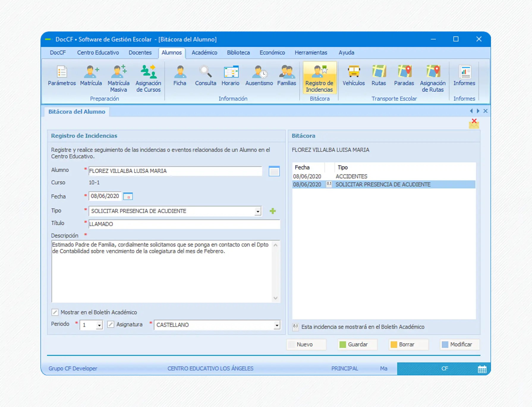Toggle the Asignatura checkbox
532x407 pixels.
[111, 324]
